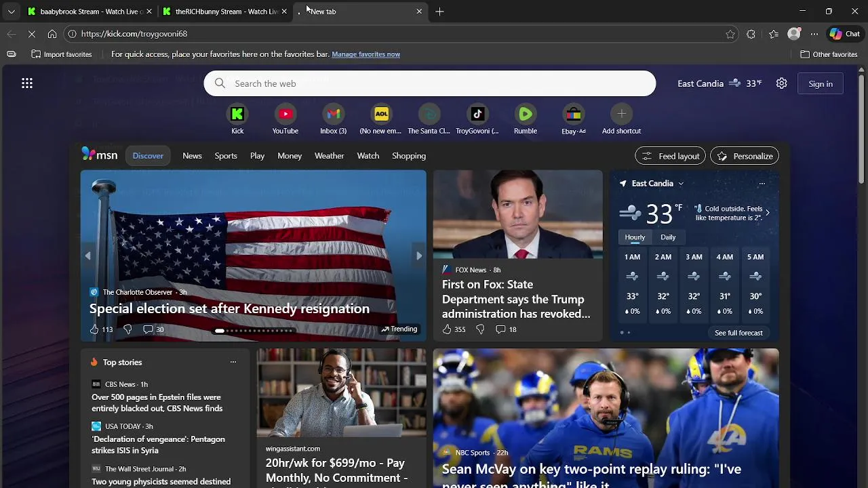
Task: Stop loading page with X button
Action: click(31, 34)
